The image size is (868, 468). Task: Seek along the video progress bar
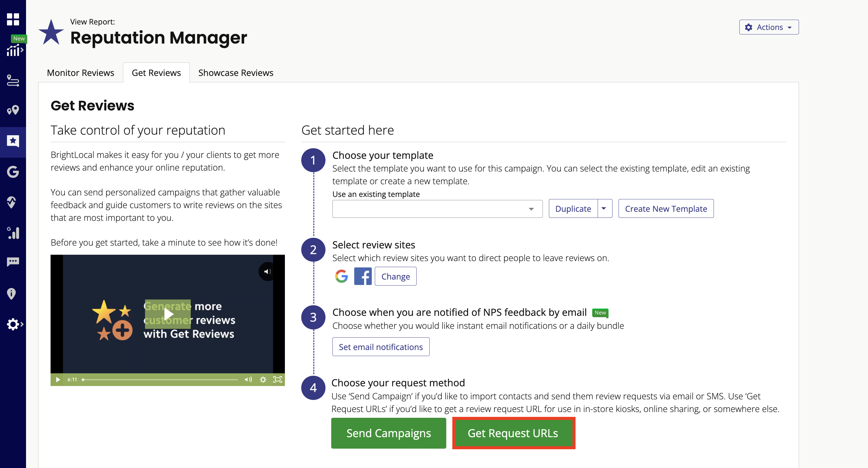pos(160,379)
